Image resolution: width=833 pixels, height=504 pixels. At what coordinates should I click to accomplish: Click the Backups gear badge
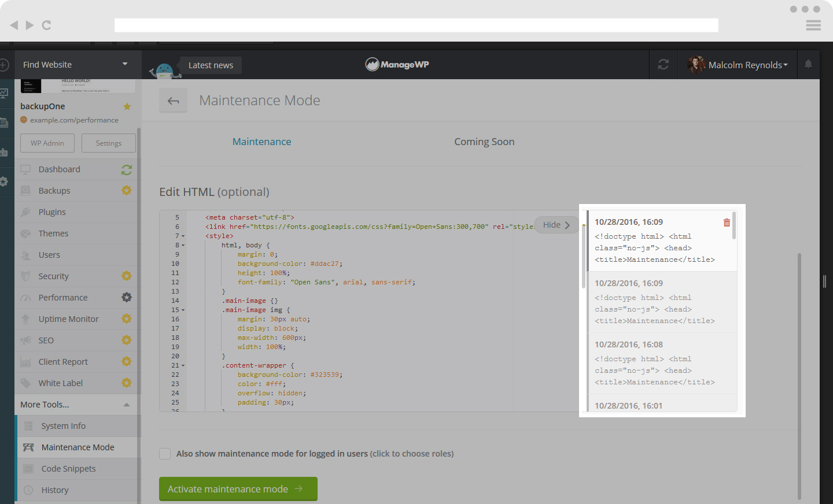pyautogui.click(x=126, y=190)
